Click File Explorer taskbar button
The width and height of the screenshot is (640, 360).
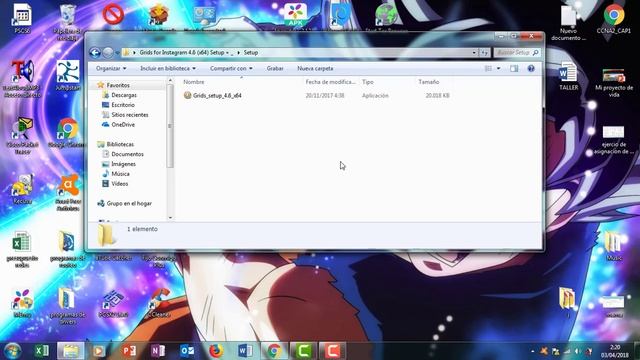pyautogui.click(x=71, y=351)
